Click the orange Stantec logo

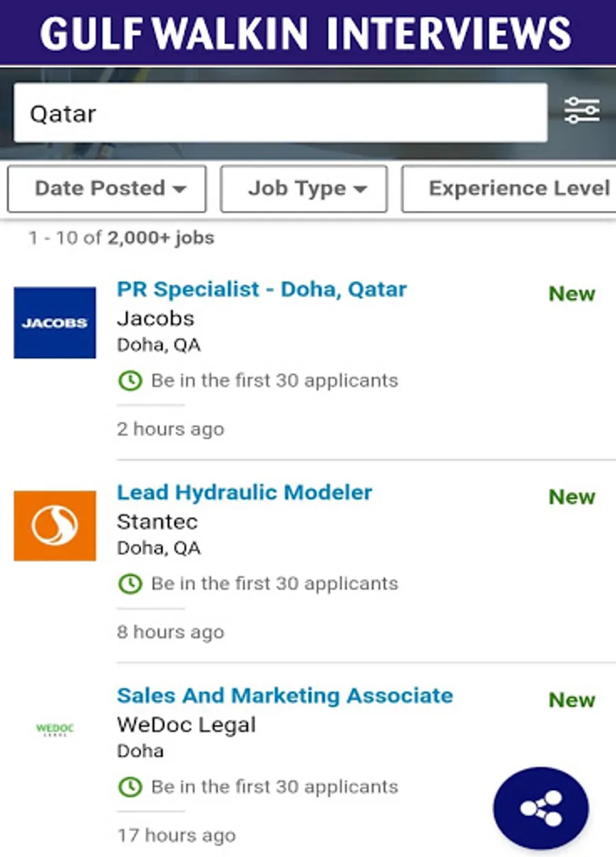pos(55,526)
